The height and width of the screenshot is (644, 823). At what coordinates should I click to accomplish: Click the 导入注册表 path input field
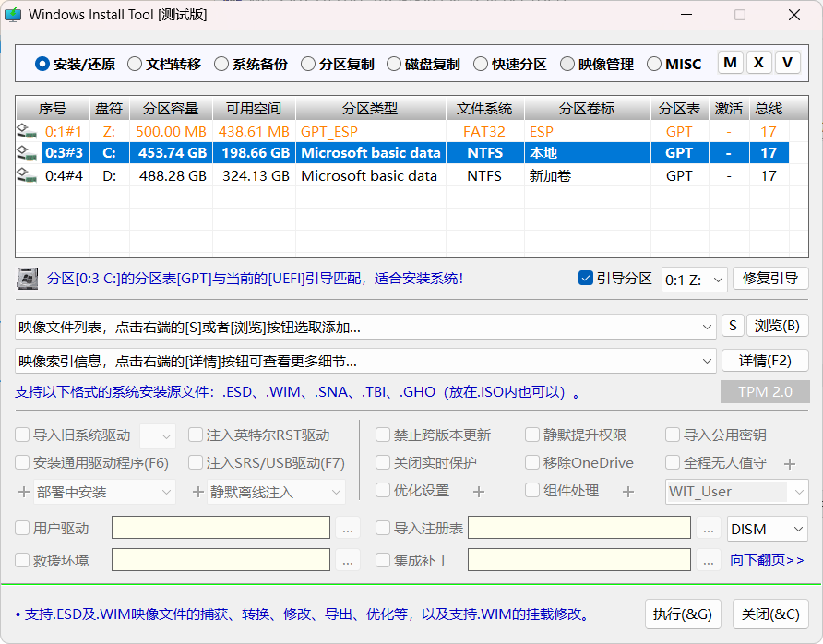(579, 528)
